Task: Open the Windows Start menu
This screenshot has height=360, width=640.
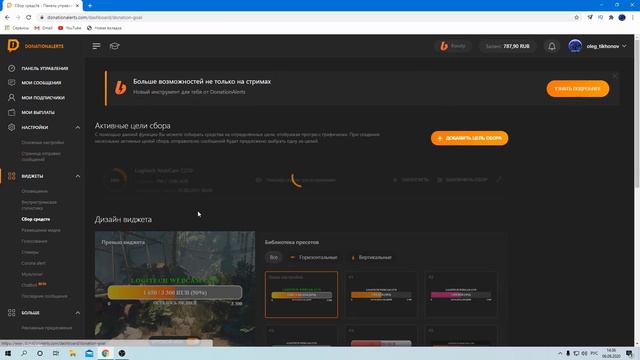Action: tap(8, 353)
